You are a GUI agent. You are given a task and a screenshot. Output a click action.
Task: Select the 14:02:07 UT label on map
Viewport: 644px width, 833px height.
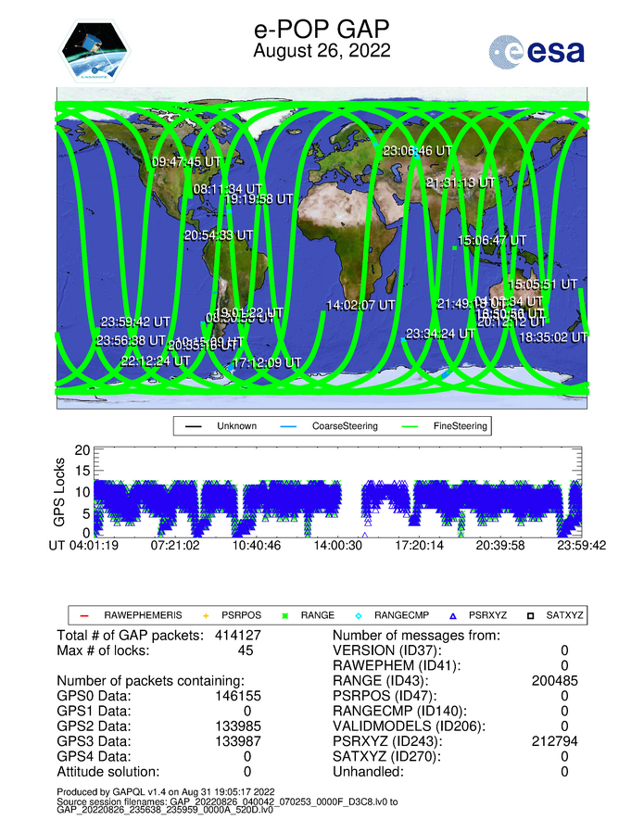click(x=360, y=305)
